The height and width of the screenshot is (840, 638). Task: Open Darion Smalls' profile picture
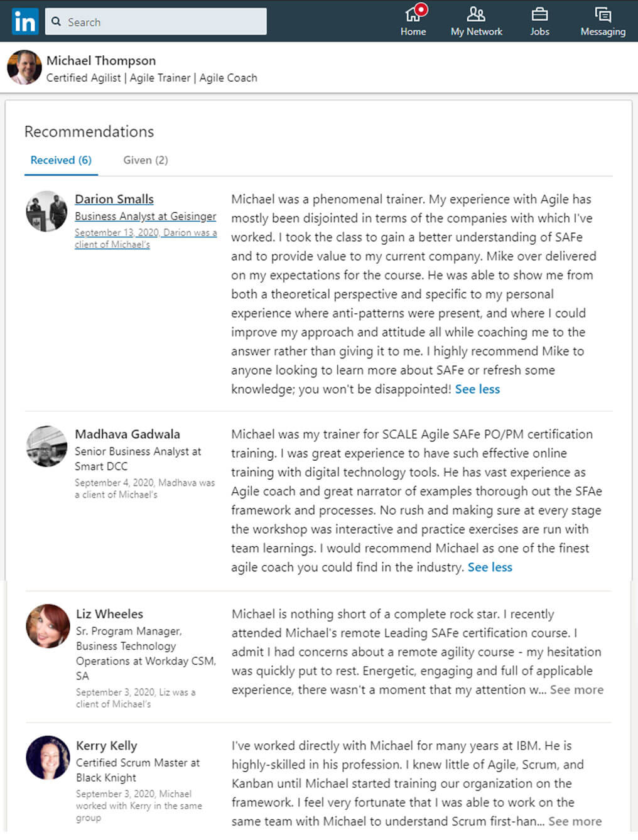[x=46, y=211]
